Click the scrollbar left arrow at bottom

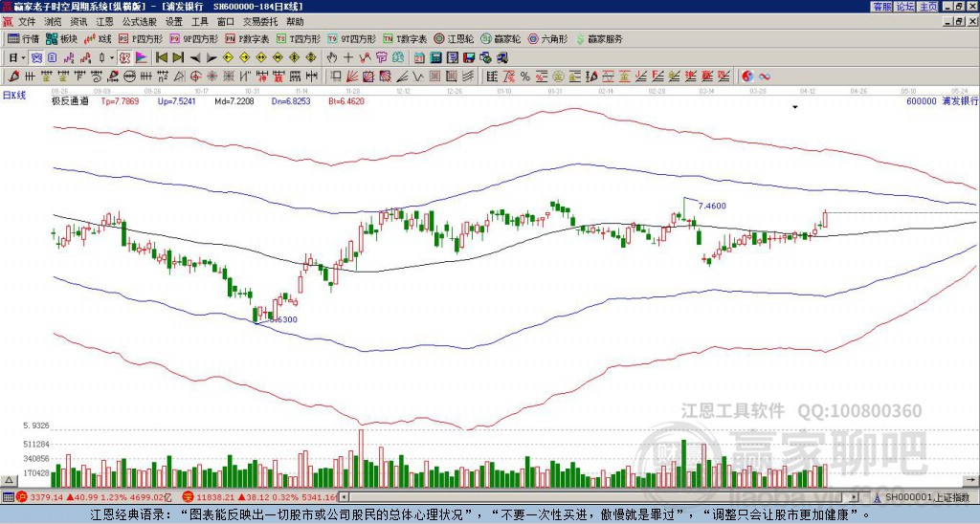[x=344, y=497]
